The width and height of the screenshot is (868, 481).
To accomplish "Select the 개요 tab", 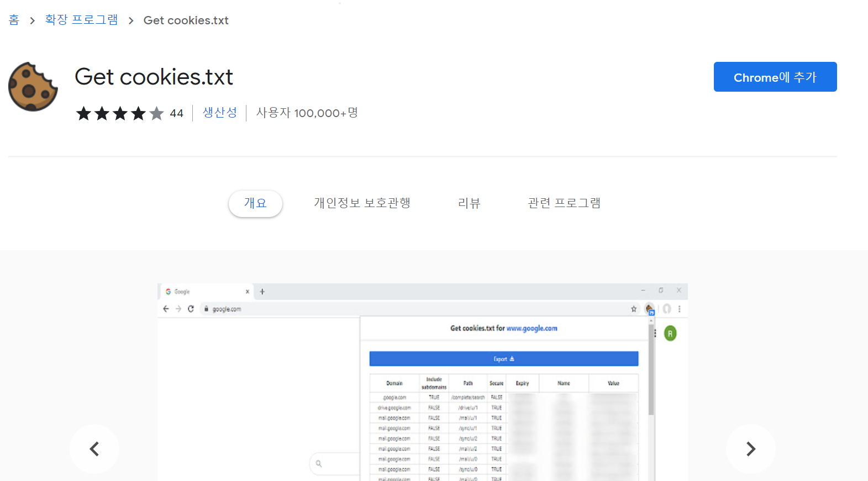I will [x=255, y=203].
